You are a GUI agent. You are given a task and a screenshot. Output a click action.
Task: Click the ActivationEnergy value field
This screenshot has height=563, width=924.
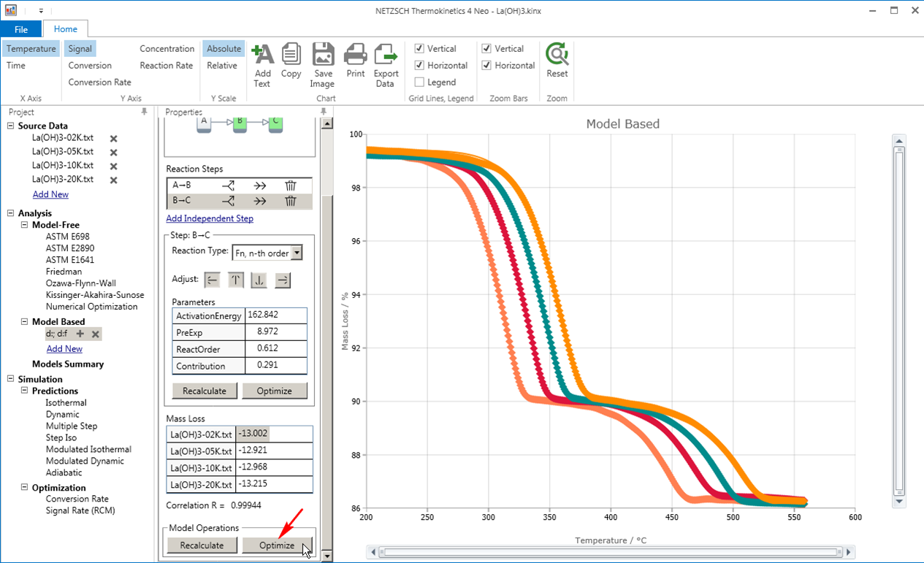(275, 315)
